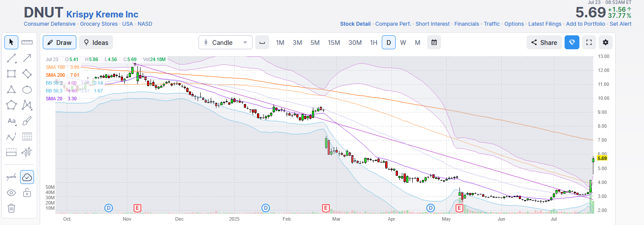Select the ruler measure tool
The height and width of the screenshot is (225, 644).
tap(27, 42)
